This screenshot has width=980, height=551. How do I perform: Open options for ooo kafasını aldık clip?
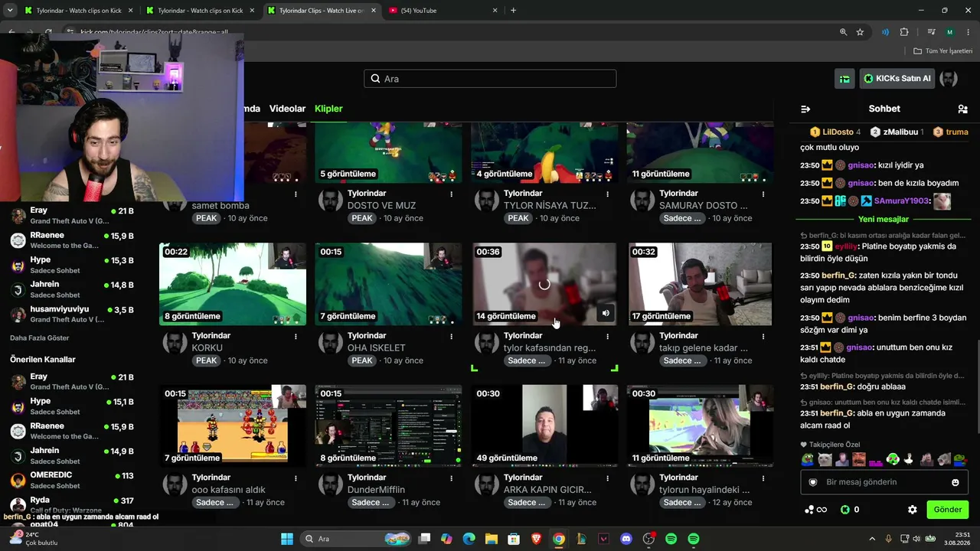click(296, 478)
